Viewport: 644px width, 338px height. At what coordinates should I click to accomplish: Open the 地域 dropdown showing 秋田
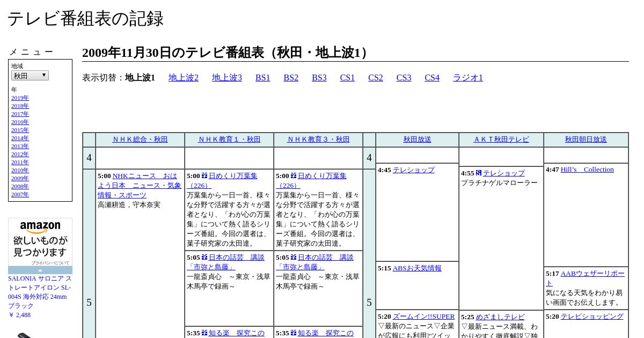coord(30,76)
